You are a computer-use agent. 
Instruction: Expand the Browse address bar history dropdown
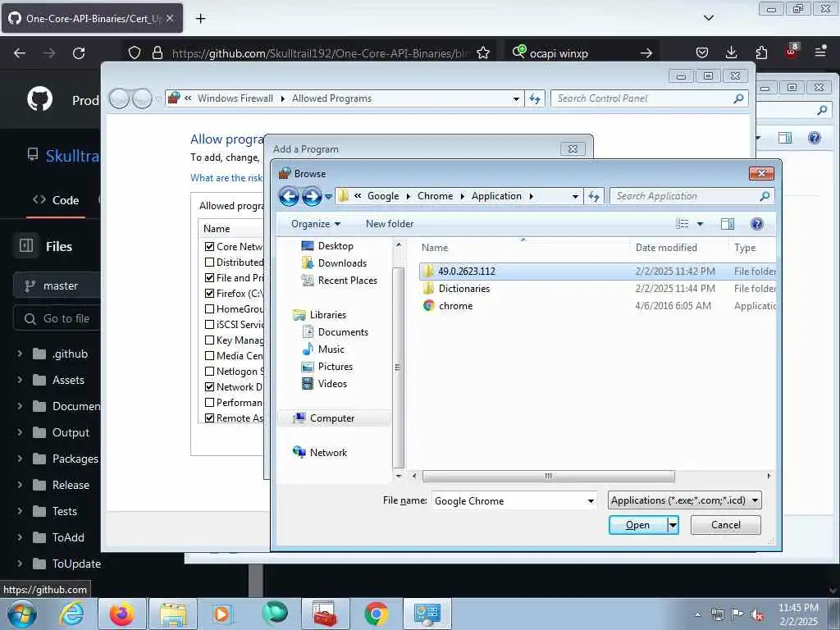click(x=575, y=197)
